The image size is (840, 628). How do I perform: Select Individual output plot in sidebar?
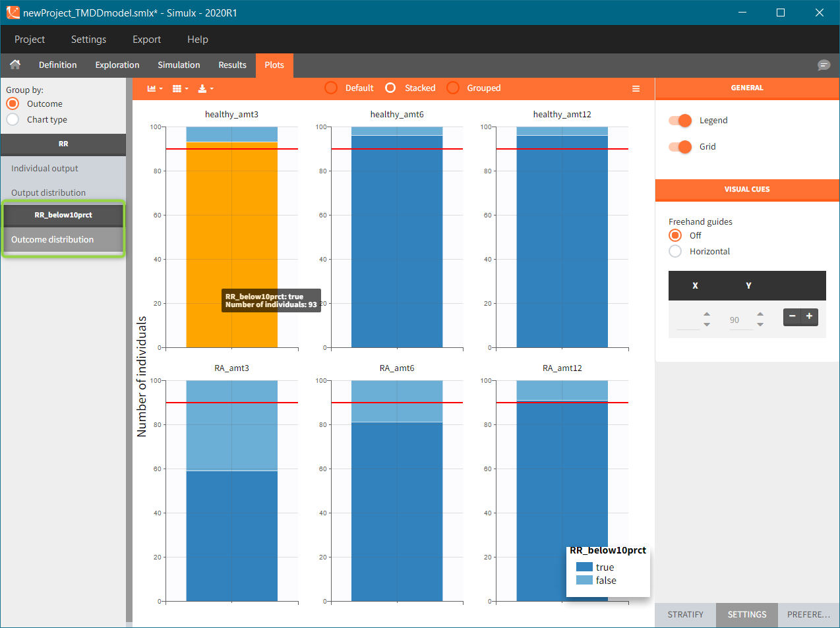coord(45,169)
